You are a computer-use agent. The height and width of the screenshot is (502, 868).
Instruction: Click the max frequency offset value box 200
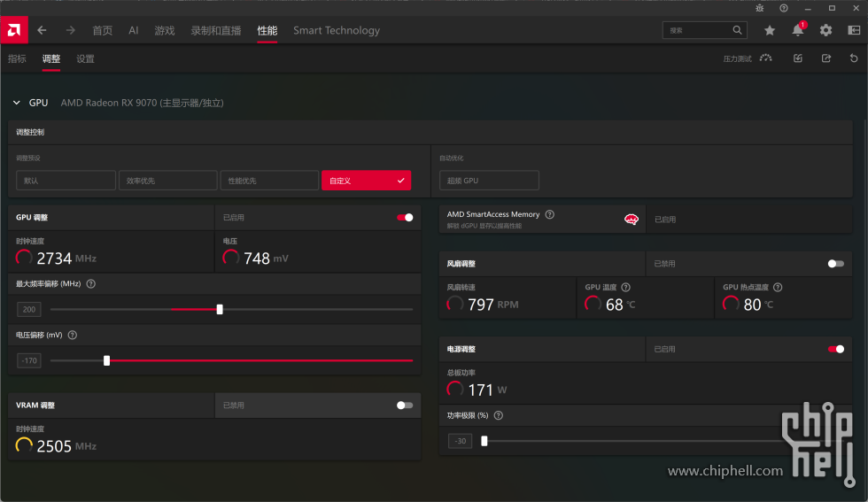[29, 309]
